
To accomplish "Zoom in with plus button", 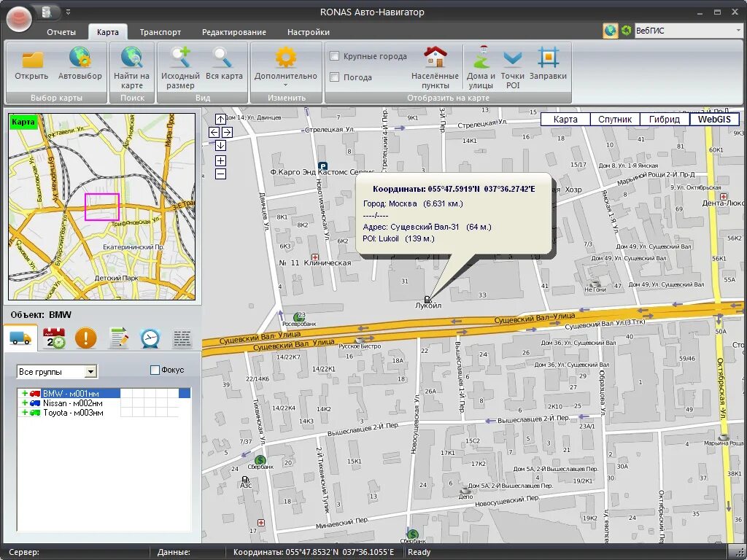I will pos(220,160).
